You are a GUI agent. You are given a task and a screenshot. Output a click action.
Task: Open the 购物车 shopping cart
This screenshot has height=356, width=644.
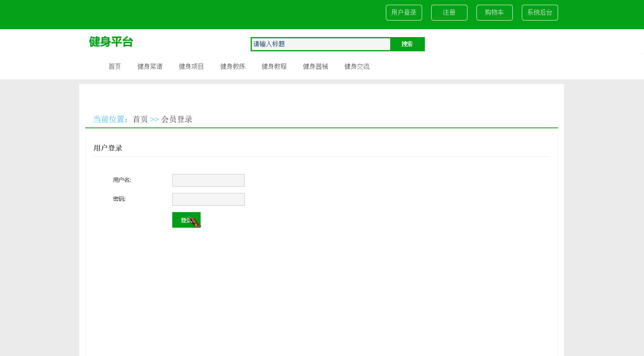click(495, 13)
